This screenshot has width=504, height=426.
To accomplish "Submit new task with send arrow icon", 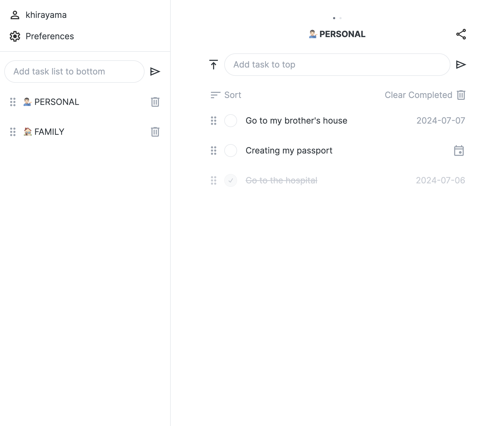I will click(461, 65).
